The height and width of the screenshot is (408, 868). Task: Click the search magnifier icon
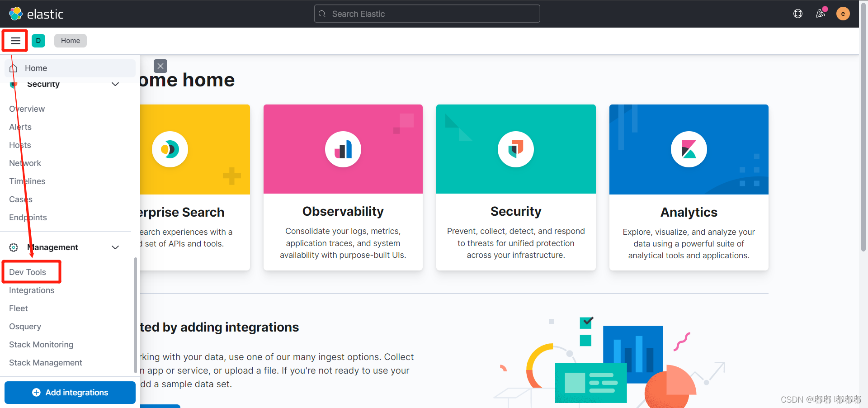(322, 14)
